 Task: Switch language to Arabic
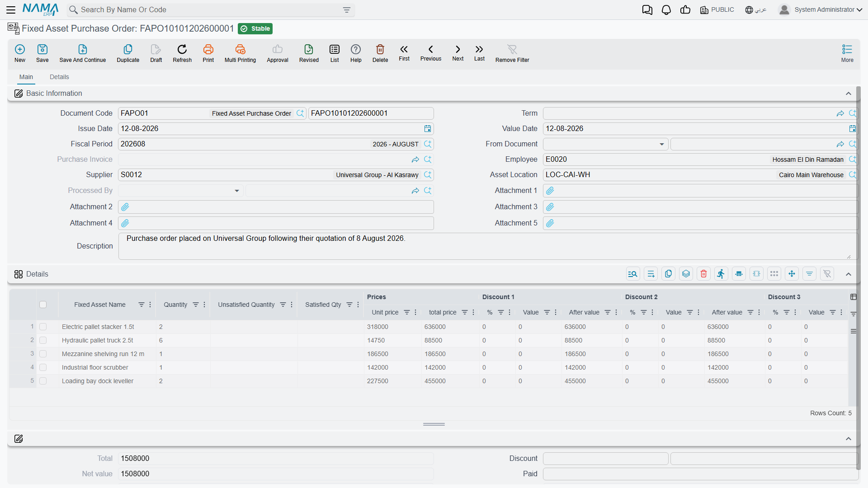coord(756,10)
